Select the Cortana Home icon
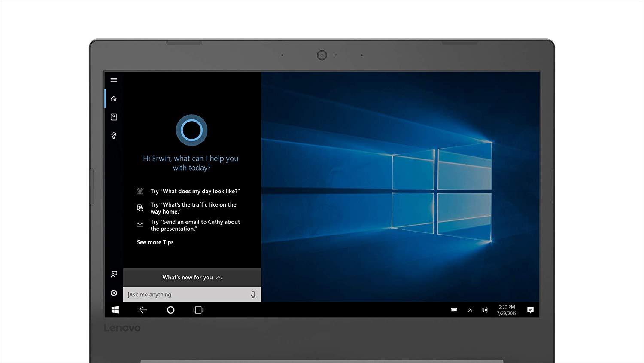 (114, 99)
